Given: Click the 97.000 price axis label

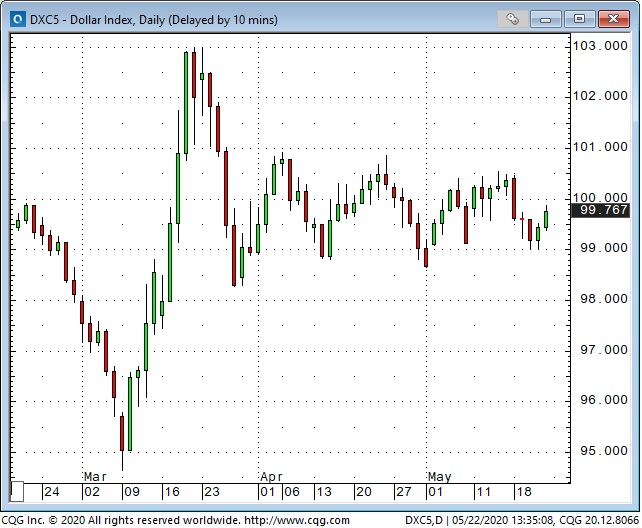Looking at the screenshot, I should click(x=604, y=350).
